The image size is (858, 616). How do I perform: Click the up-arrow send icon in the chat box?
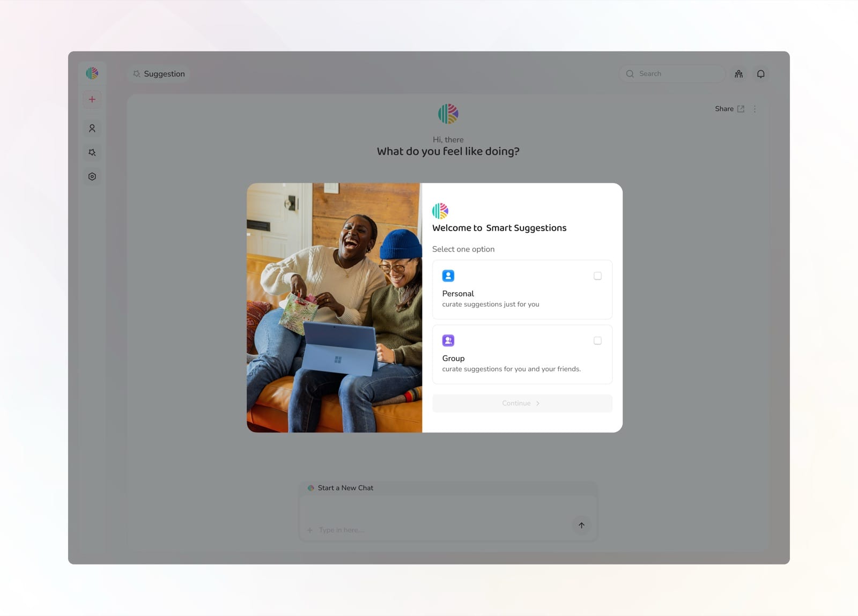click(581, 525)
